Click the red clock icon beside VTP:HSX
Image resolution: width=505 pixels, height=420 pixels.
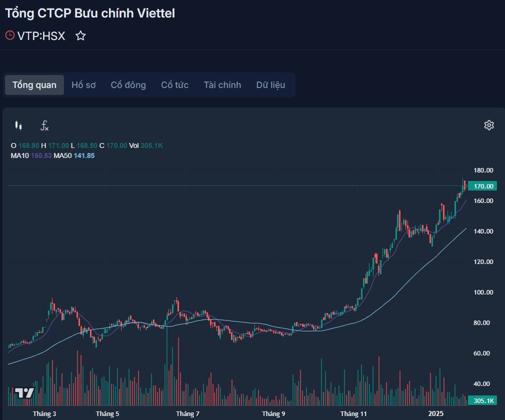[10, 35]
